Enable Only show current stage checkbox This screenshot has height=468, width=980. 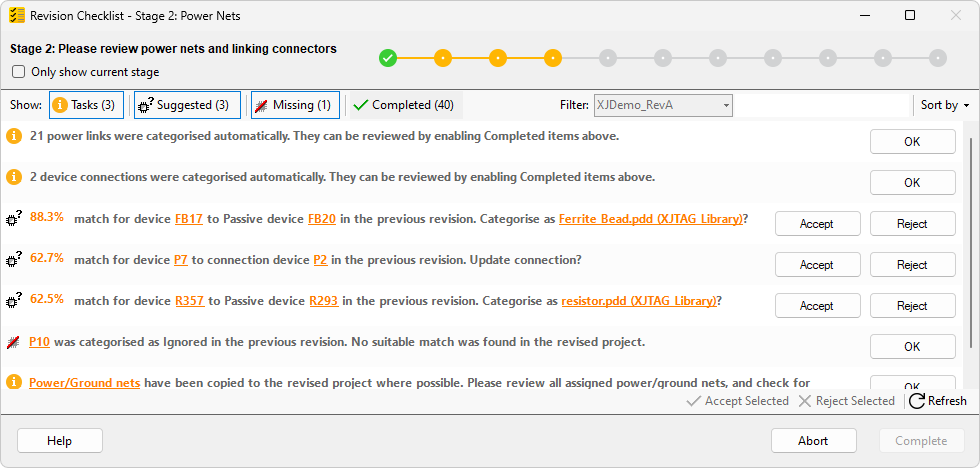tap(18, 72)
